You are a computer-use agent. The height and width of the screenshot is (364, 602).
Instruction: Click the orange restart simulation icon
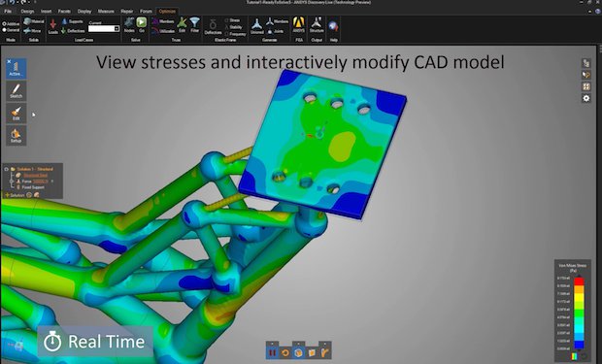pos(285,352)
